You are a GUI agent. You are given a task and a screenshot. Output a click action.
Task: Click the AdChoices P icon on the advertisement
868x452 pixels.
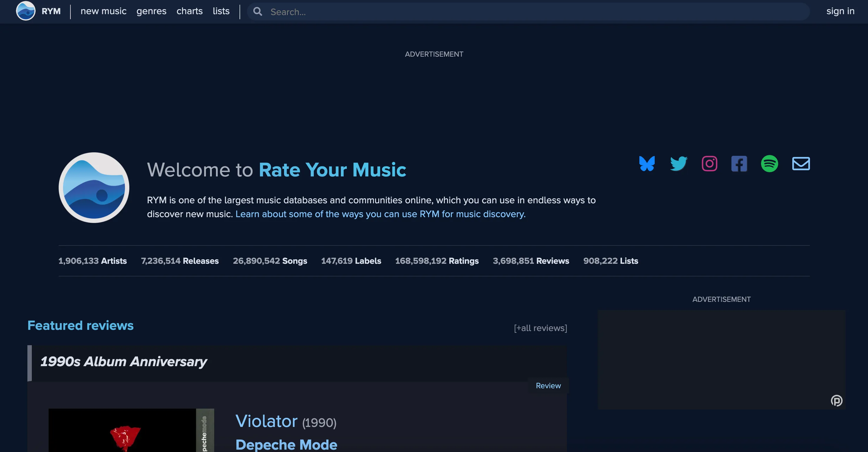[x=837, y=401]
